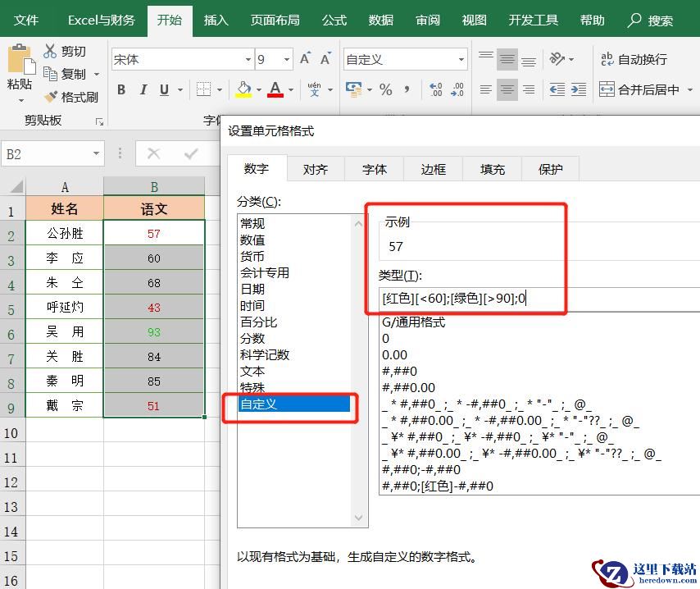Click the Copy icon
This screenshot has height=589, width=700.
[x=50, y=74]
